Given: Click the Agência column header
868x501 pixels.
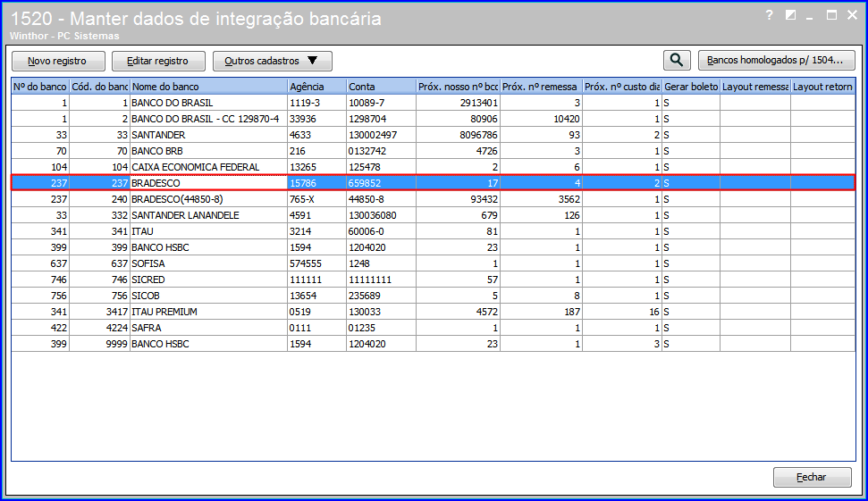Looking at the screenshot, I should tap(316, 87).
